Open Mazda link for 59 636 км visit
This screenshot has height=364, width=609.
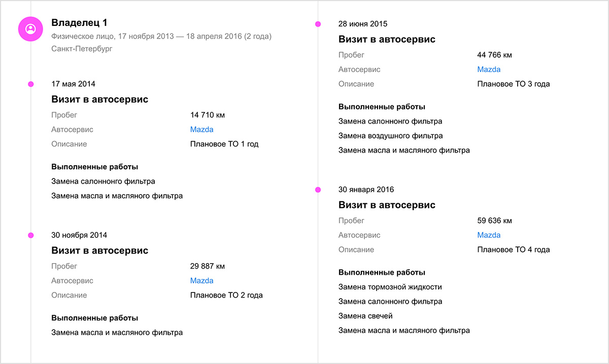[x=489, y=235]
